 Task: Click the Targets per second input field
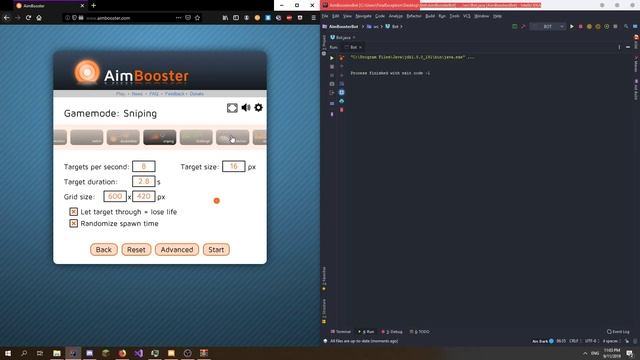point(144,167)
